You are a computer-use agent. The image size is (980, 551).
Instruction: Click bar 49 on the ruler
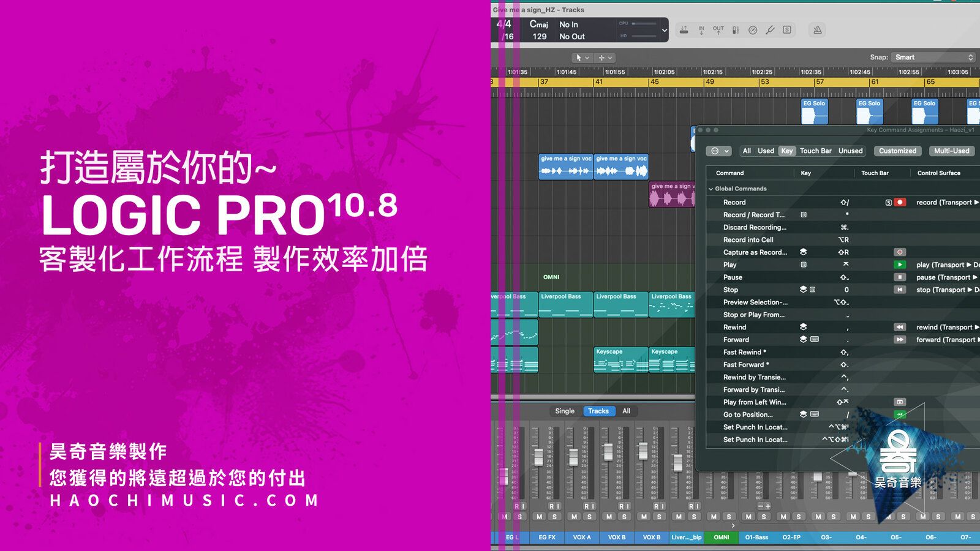click(710, 81)
